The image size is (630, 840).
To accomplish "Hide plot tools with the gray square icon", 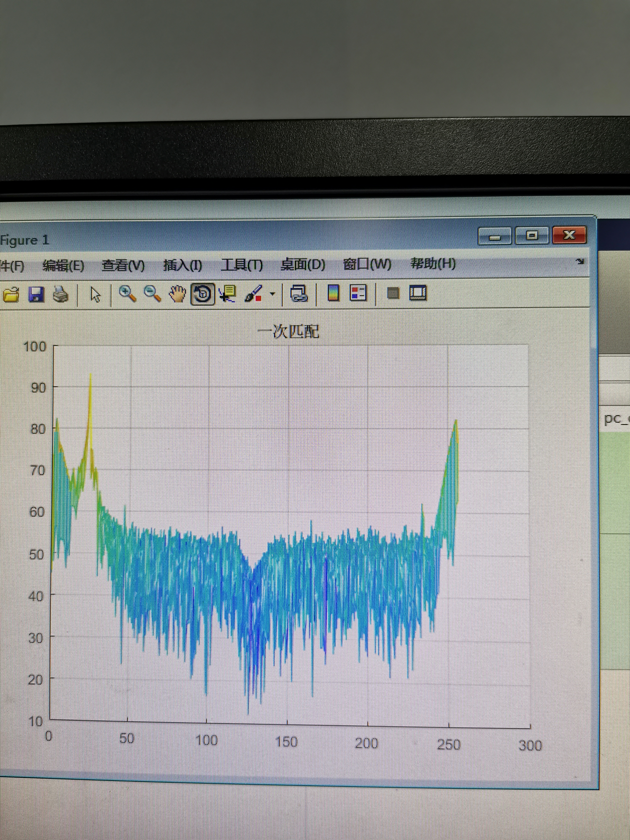I will [x=393, y=293].
